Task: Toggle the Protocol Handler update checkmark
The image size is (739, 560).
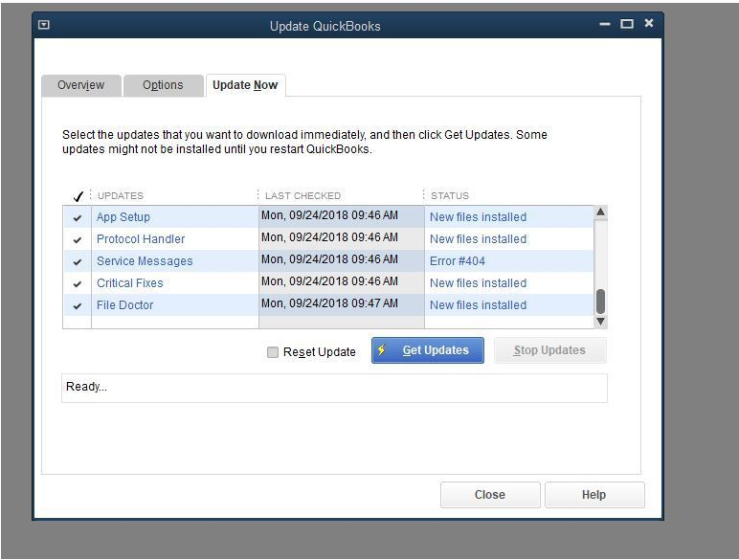Action: click(78, 240)
